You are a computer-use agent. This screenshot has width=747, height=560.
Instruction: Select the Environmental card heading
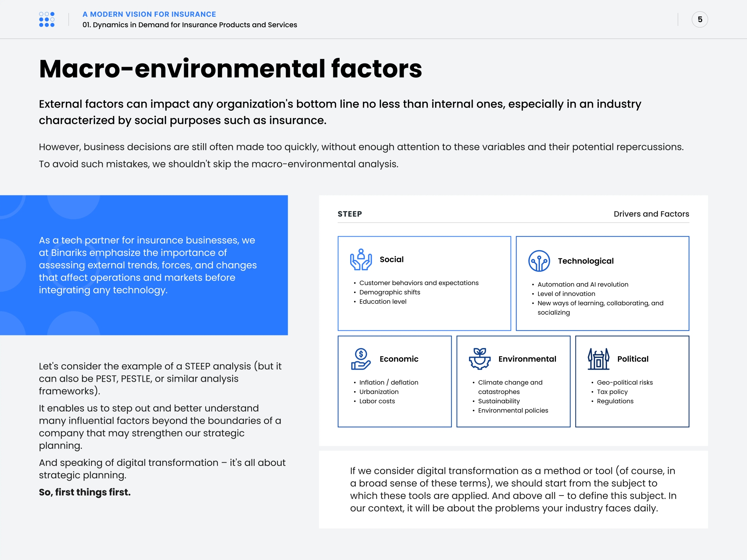click(x=527, y=359)
